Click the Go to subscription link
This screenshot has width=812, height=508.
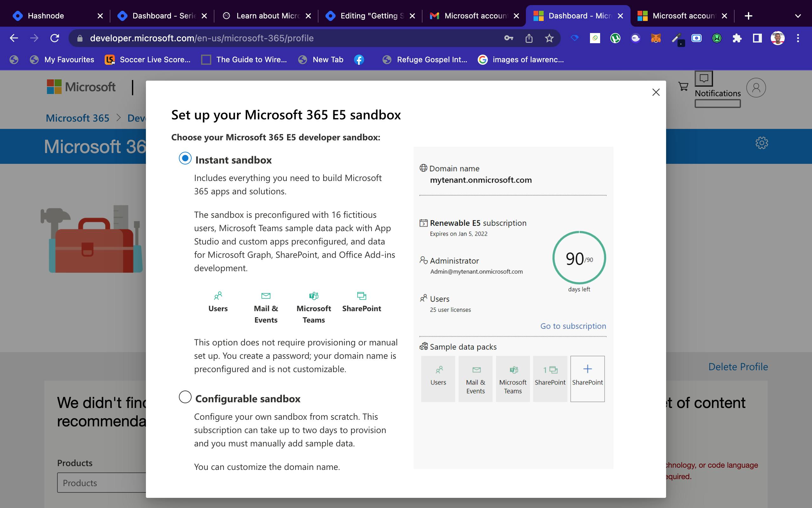click(x=573, y=326)
